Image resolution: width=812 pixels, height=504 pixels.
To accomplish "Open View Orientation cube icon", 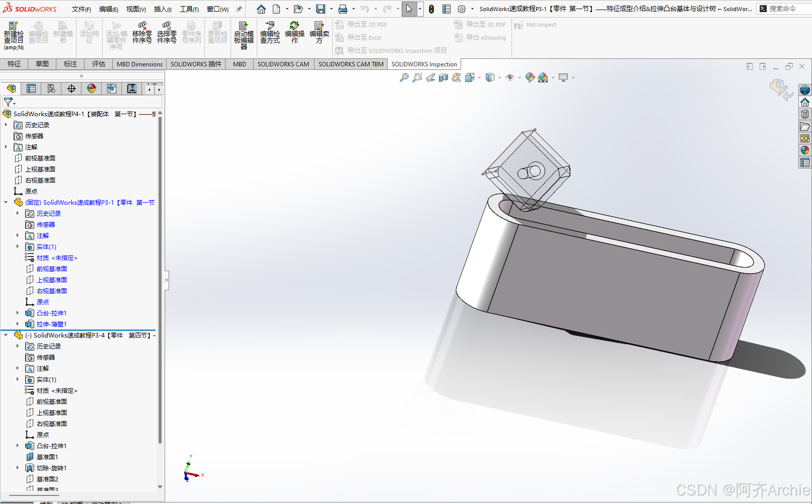I will 470,77.
